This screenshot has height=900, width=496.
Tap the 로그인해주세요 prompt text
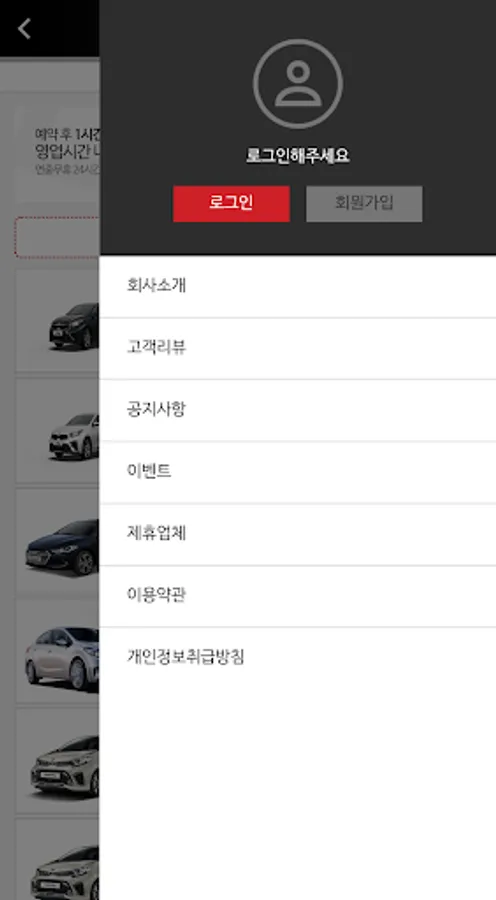(x=297, y=156)
